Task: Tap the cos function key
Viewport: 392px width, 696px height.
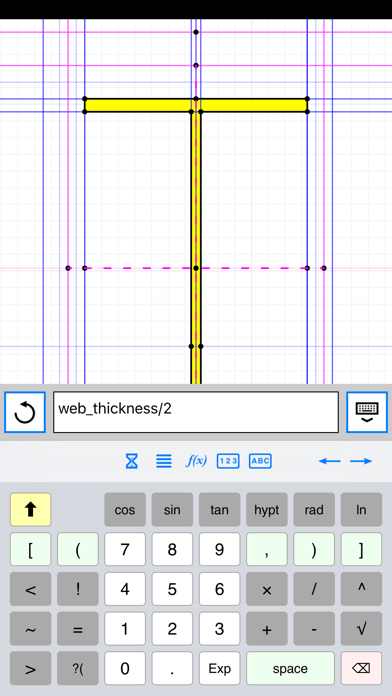Action: coord(125,510)
